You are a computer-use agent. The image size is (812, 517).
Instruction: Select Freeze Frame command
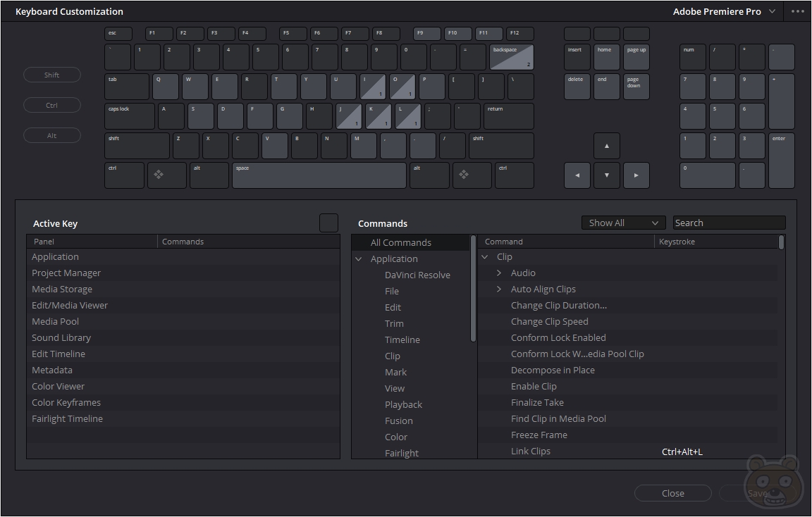(x=627, y=435)
